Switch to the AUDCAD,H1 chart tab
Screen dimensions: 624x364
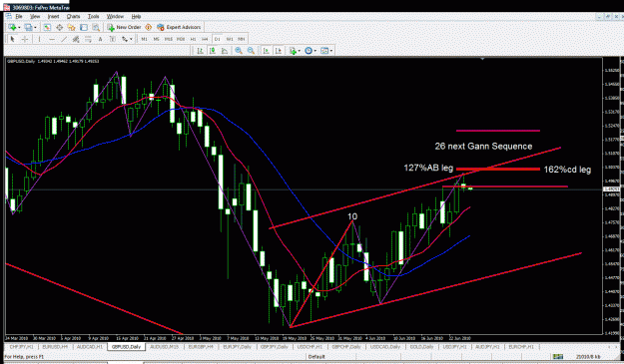coord(90,347)
